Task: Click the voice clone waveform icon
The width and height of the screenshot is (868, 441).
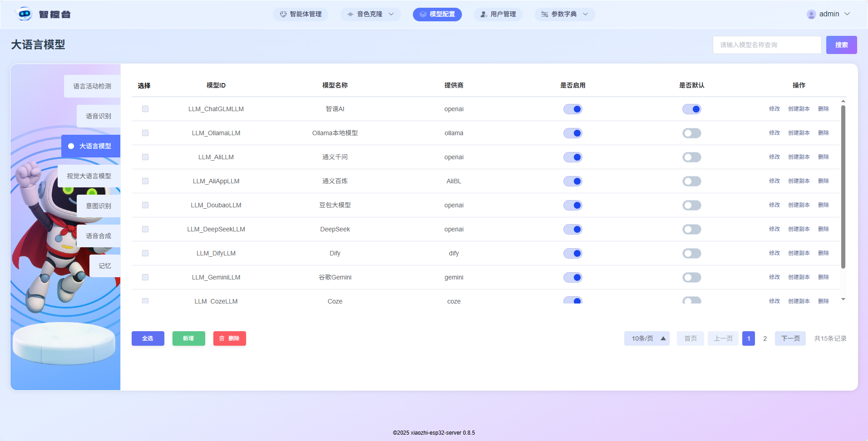Action: (350, 14)
